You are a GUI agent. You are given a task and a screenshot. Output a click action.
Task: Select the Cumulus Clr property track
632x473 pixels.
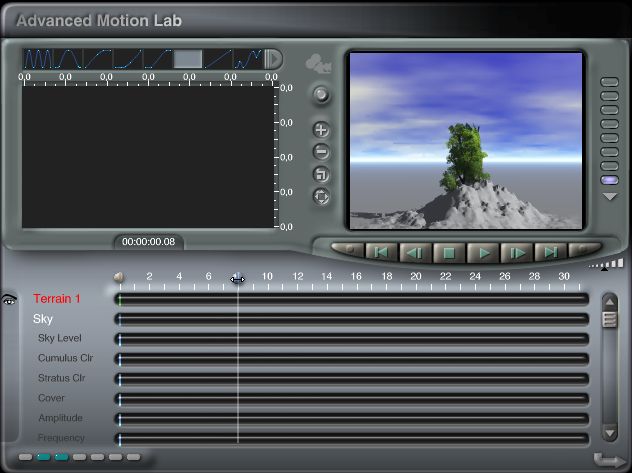click(65, 358)
